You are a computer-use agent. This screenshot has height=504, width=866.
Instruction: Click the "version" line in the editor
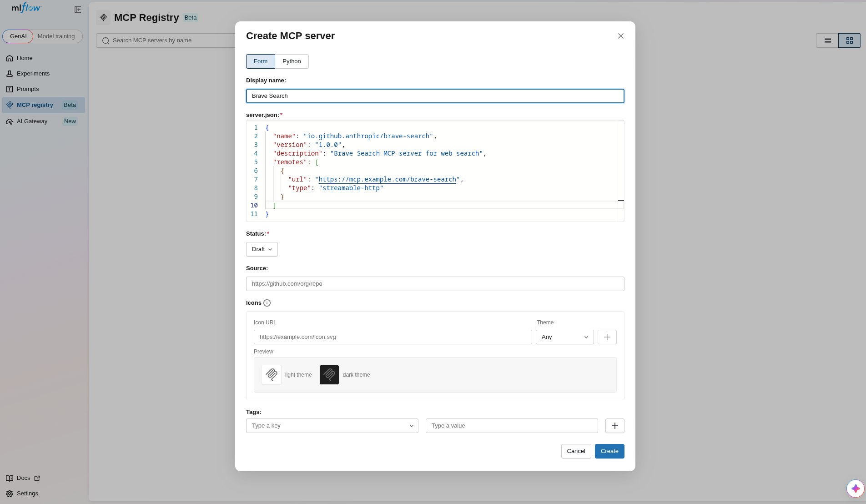(309, 145)
